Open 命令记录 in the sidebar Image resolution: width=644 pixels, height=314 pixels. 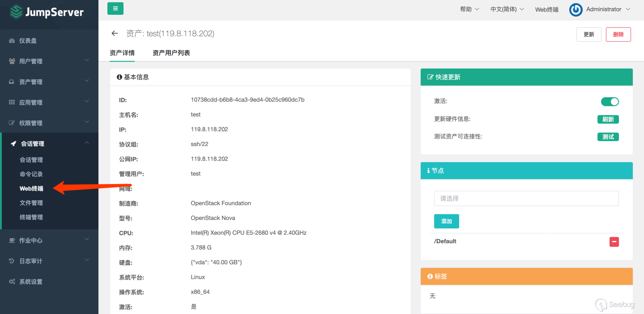(x=31, y=174)
